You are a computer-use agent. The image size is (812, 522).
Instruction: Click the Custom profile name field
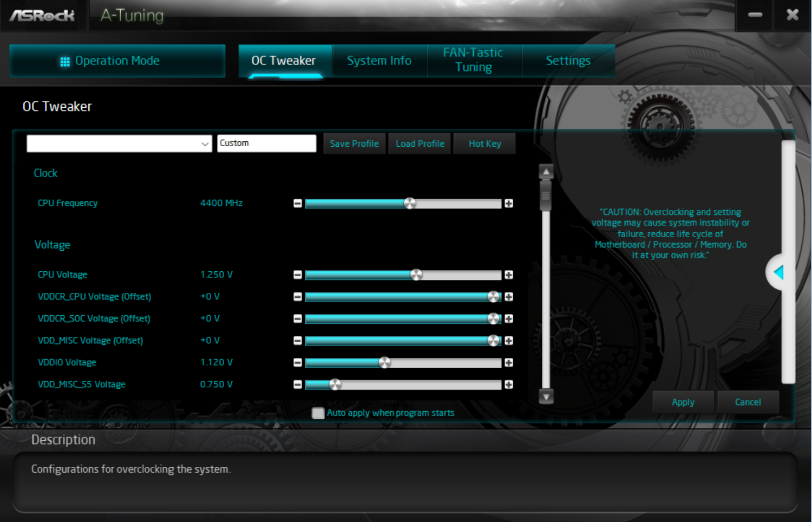pyautogui.click(x=266, y=143)
